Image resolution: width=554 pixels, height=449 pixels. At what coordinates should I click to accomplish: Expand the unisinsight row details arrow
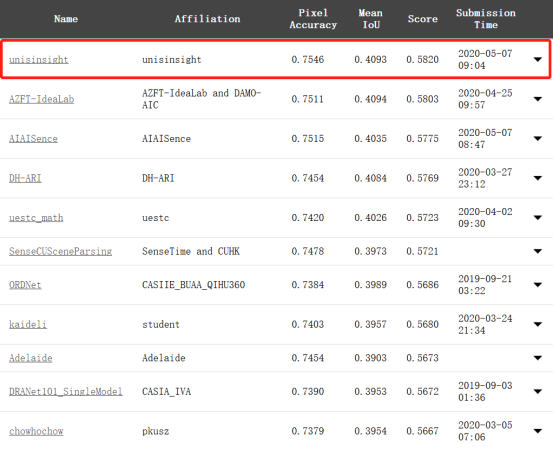pyautogui.click(x=538, y=59)
